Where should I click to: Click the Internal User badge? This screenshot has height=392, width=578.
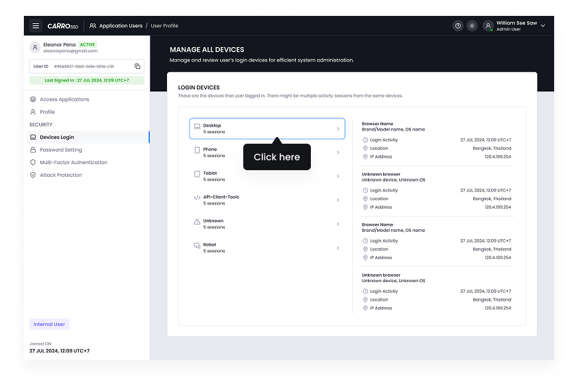(x=49, y=324)
